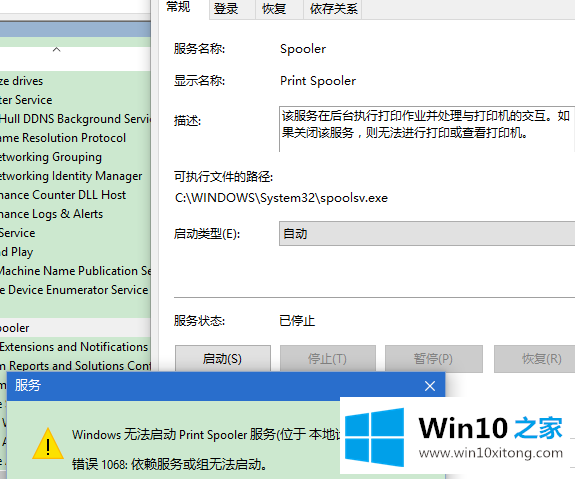Click the 错误 1068 error message text
Image resolution: width=575 pixels, height=479 pixels.
(169, 464)
